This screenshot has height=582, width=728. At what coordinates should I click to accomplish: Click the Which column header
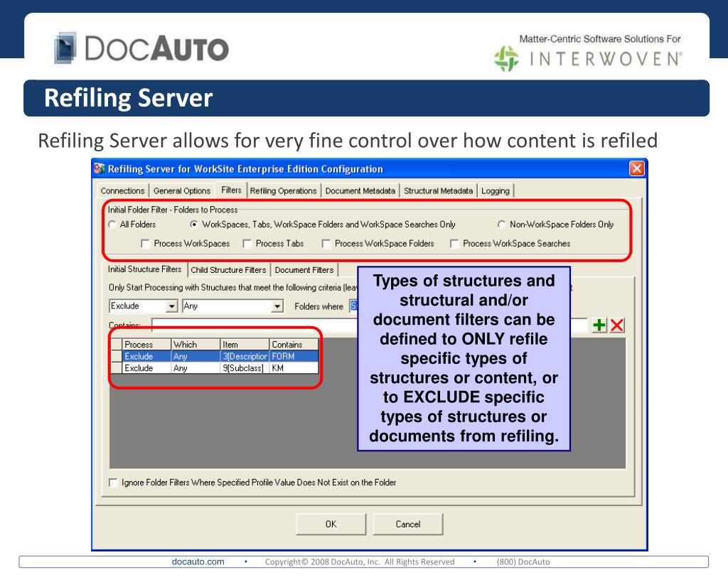(196, 345)
